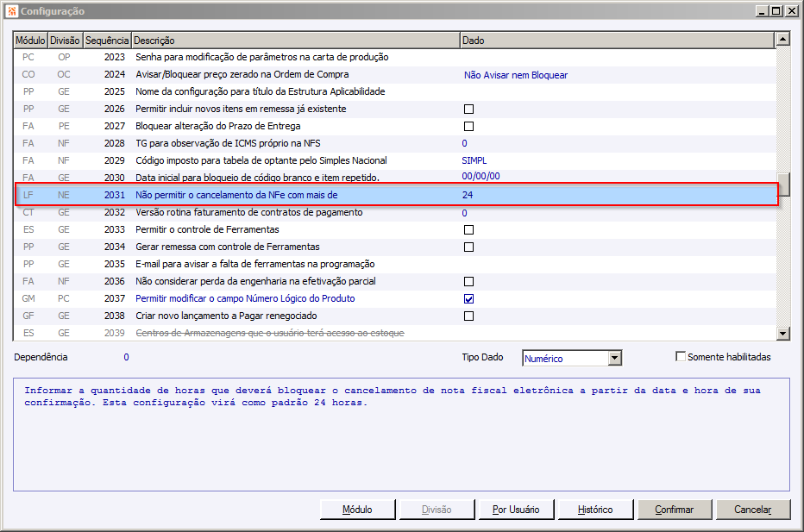Viewport: 804px width, 532px height.
Task: Open the Histórico button
Action: coord(595,510)
